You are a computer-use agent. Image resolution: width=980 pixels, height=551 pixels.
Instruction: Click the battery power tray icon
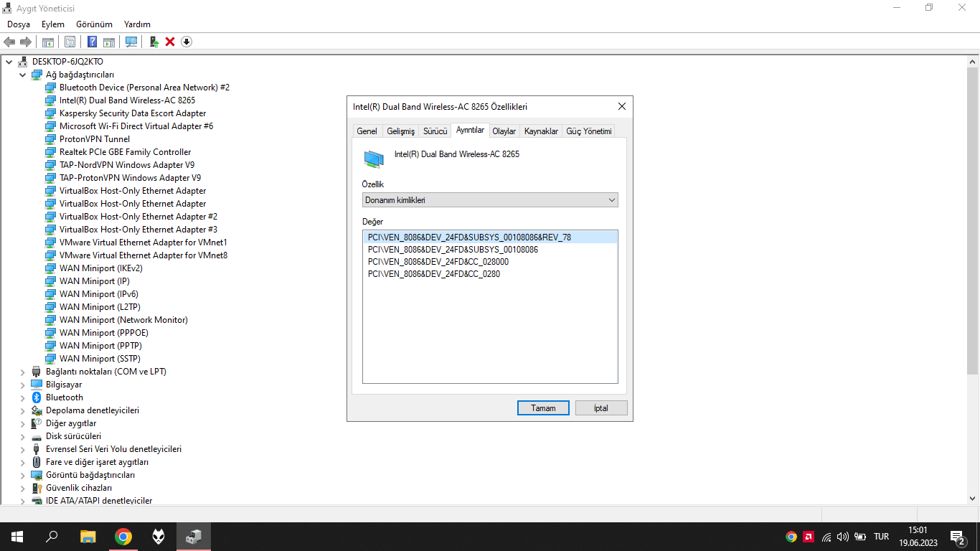(859, 537)
